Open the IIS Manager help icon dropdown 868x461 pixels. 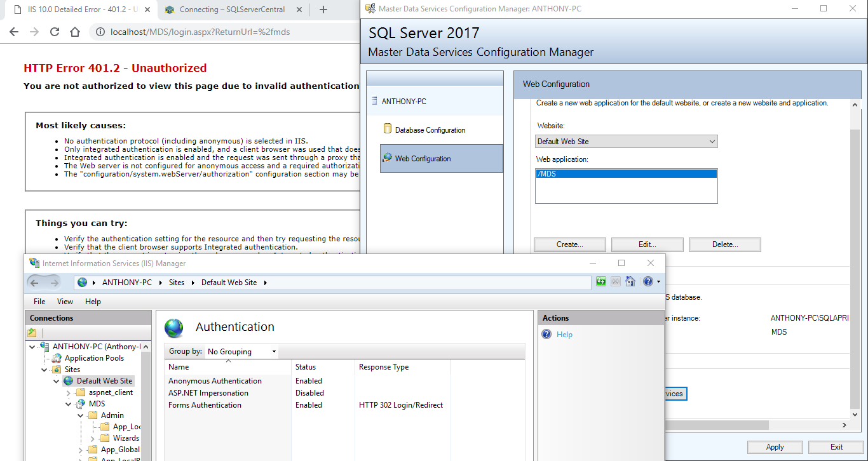[658, 282]
